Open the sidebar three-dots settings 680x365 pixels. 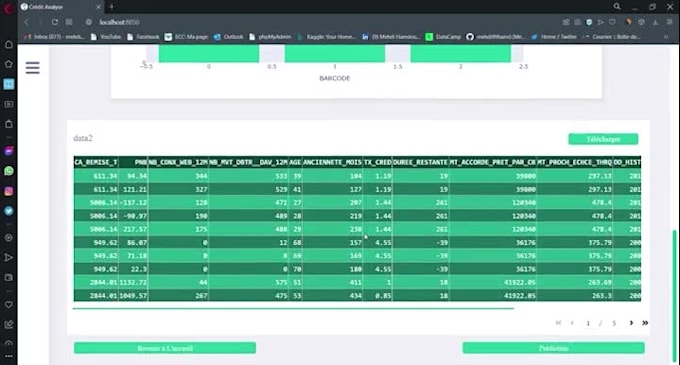[x=9, y=356]
